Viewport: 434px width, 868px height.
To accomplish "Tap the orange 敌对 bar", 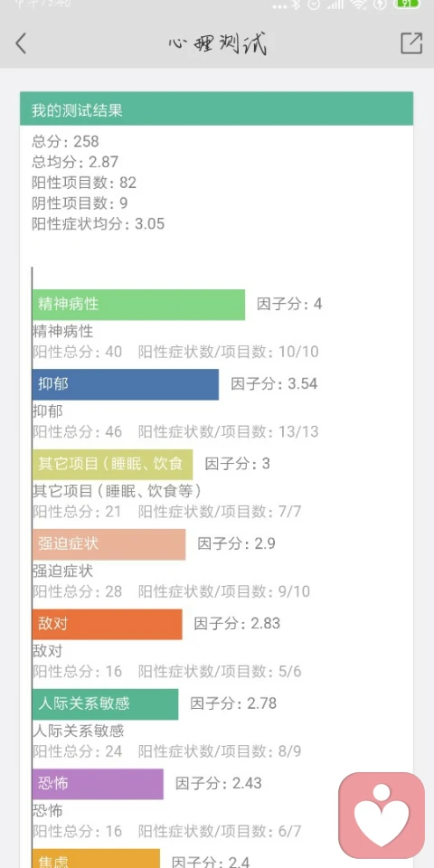I will [x=108, y=624].
